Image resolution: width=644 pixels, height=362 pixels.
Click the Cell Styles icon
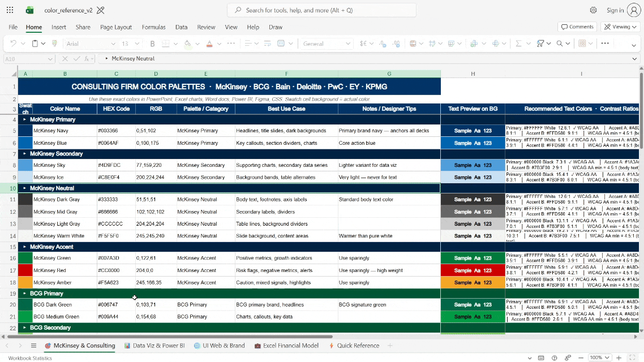pos(452,44)
